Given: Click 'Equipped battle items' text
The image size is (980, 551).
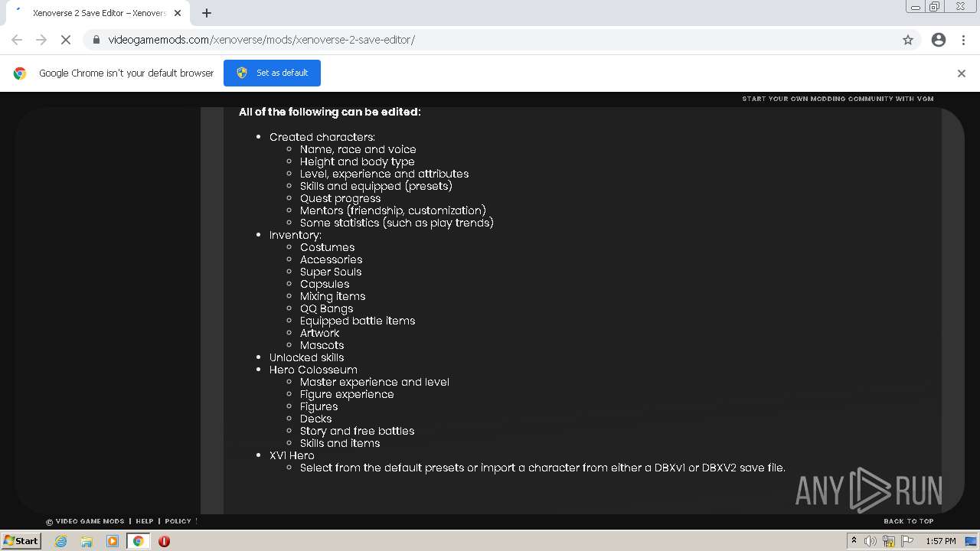Looking at the screenshot, I should click(358, 321).
